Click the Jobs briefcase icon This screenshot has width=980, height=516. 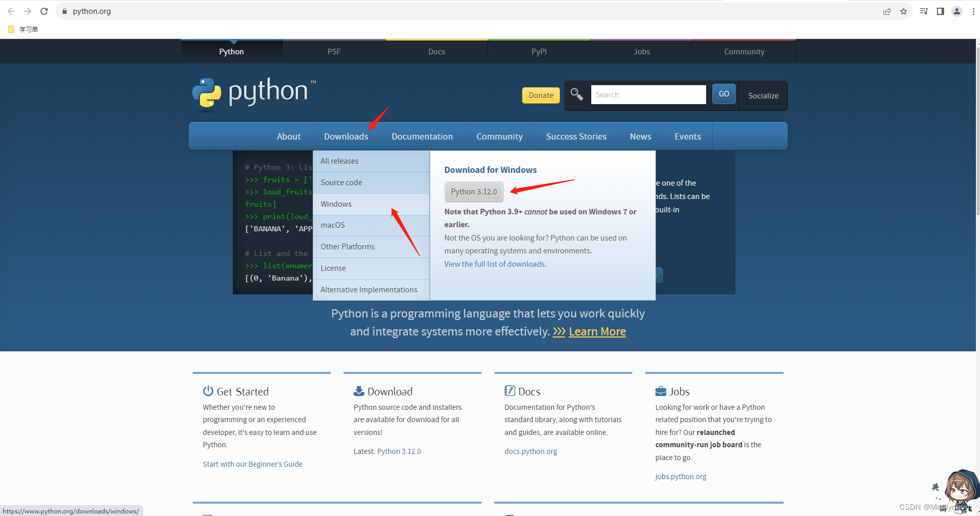[661, 391]
